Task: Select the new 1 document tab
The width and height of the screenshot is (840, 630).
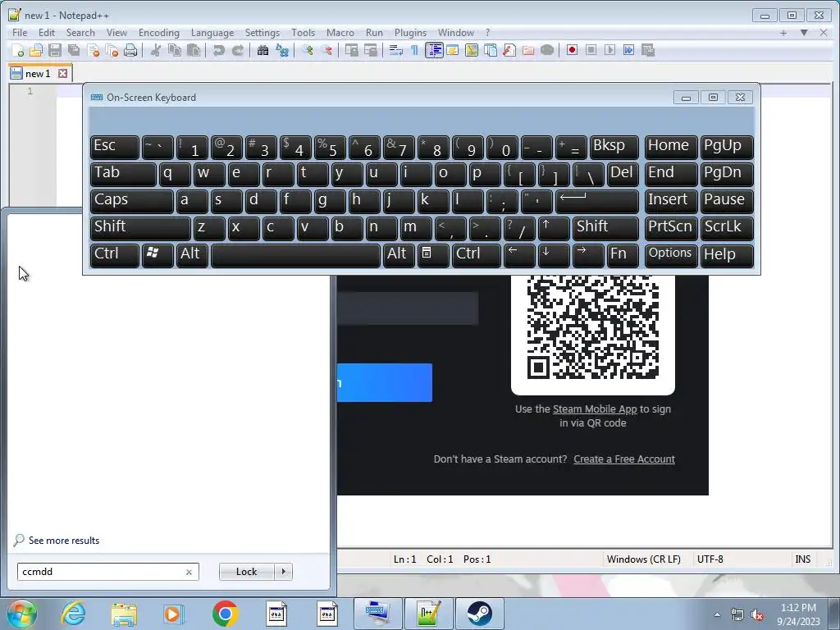Action: [38, 73]
